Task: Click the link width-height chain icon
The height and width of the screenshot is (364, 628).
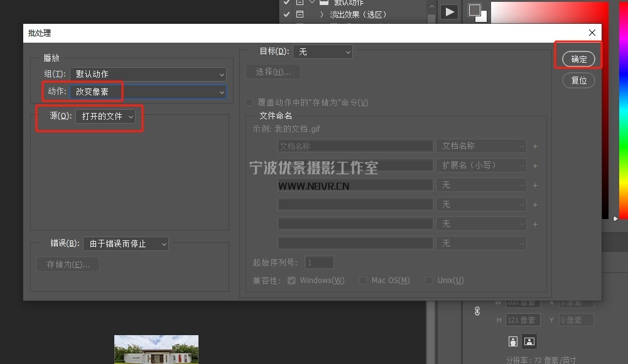Action: (x=477, y=311)
